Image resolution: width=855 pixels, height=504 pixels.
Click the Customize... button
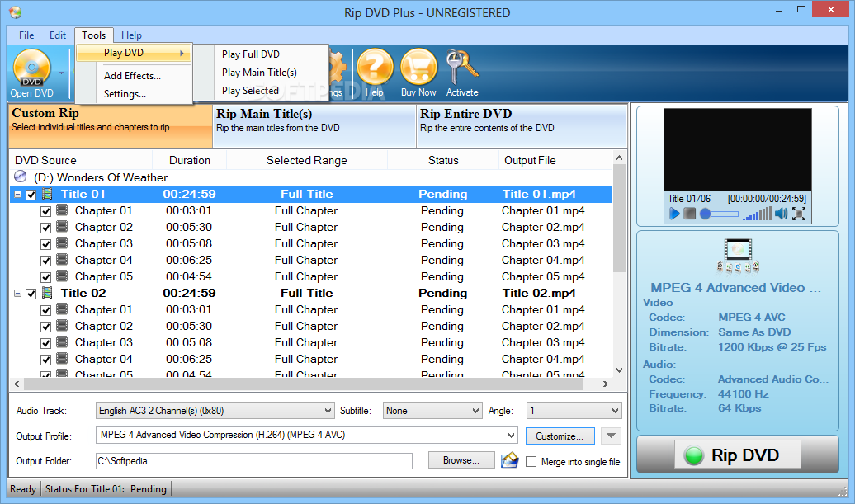(560, 436)
